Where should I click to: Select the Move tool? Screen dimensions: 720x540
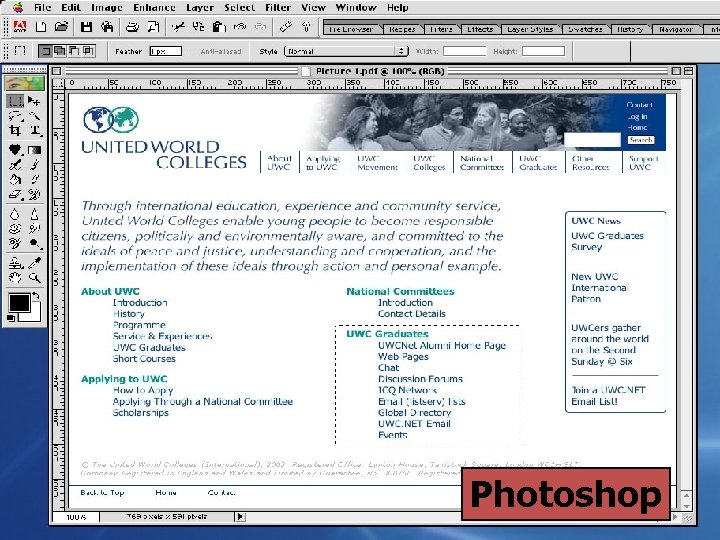tap(34, 101)
